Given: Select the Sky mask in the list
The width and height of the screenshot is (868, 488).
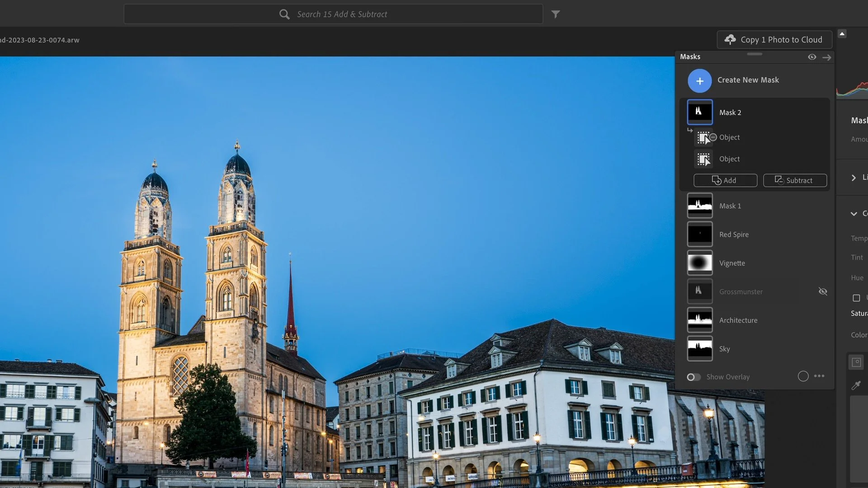Looking at the screenshot, I should (724, 349).
